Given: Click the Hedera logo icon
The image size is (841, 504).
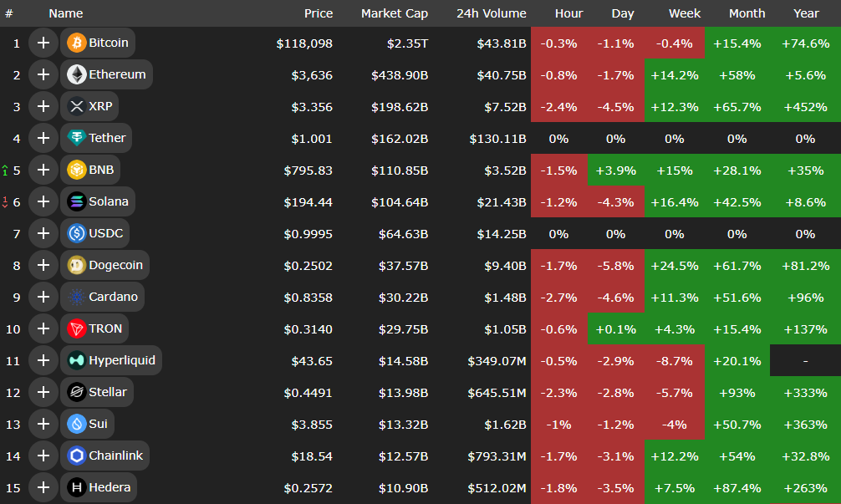Looking at the screenshot, I should 76,487.
